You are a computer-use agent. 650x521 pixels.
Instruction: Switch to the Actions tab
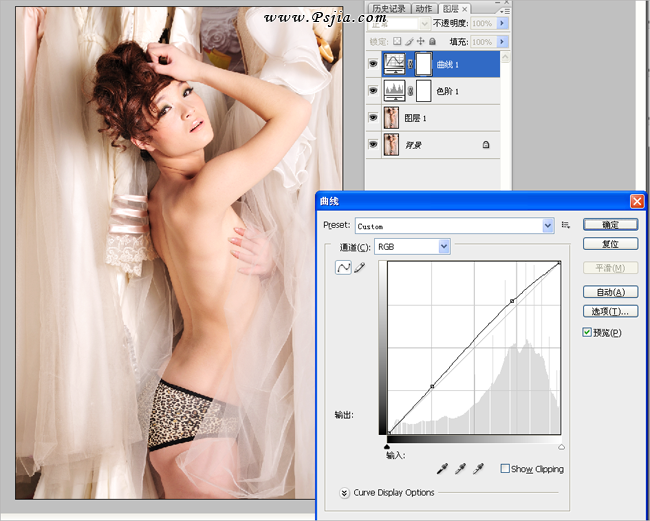pyautogui.click(x=424, y=8)
